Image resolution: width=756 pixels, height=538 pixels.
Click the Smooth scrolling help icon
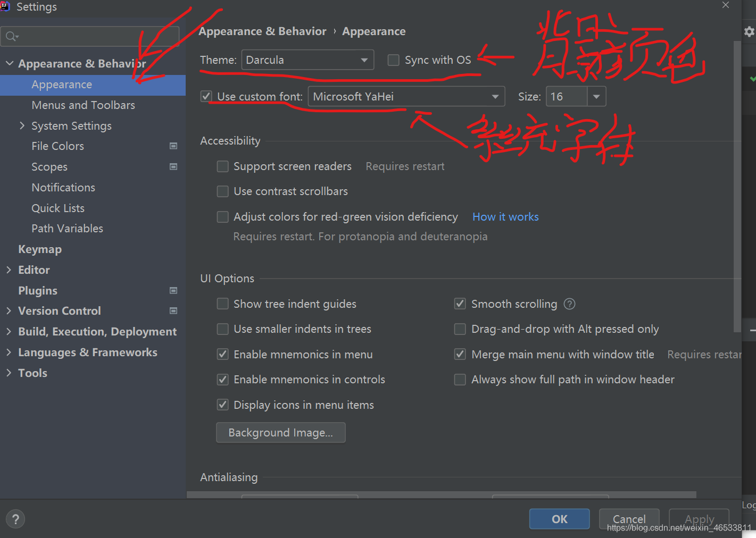tap(569, 304)
